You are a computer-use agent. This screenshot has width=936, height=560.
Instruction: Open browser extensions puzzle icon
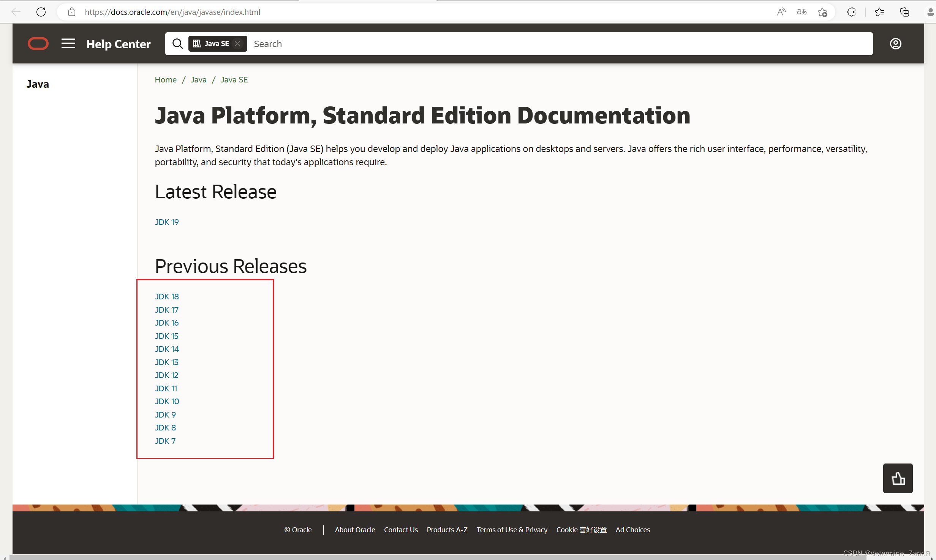851,12
